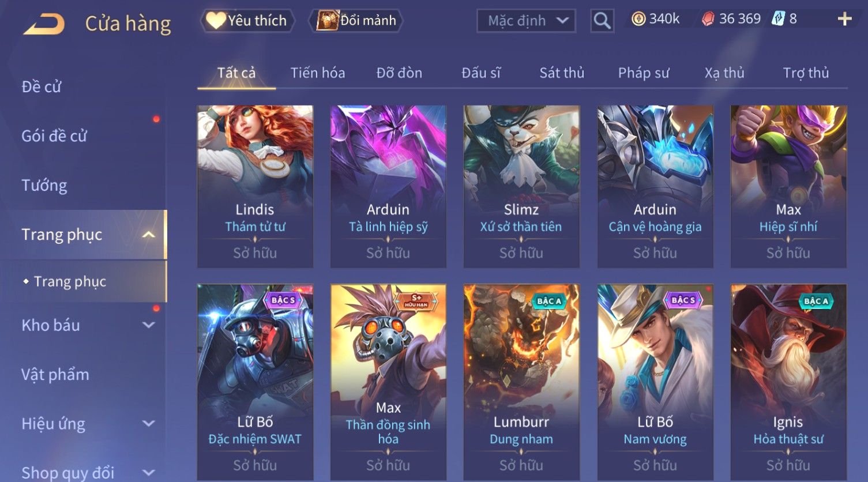This screenshot has width=868, height=482.
Task: Tap the blue ticket currency icon
Action: [778, 19]
